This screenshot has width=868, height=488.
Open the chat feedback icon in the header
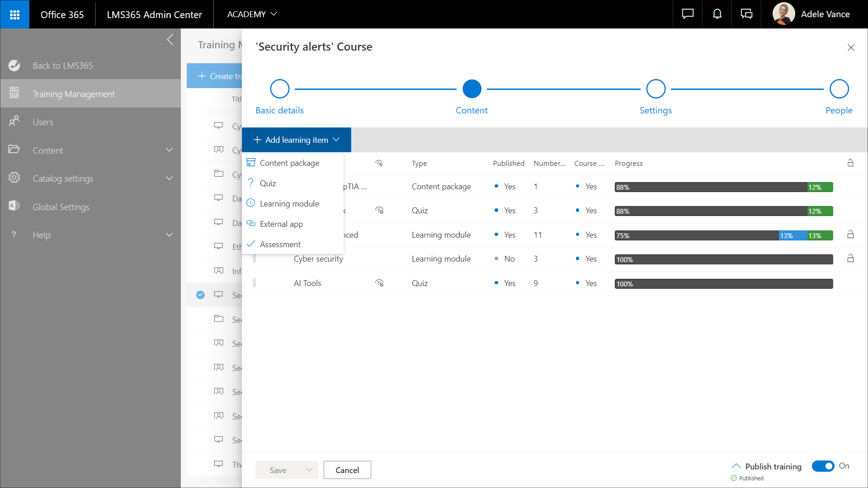pyautogui.click(x=688, y=14)
